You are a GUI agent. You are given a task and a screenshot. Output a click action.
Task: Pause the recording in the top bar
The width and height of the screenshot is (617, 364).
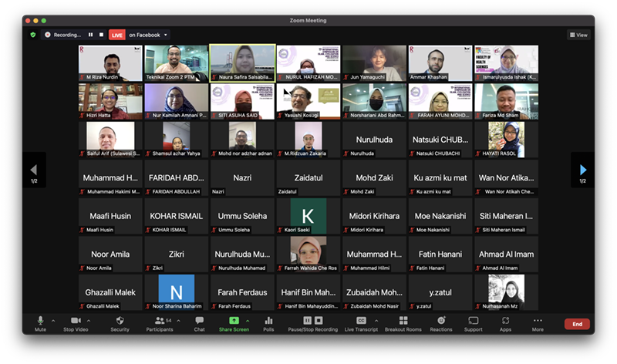click(90, 35)
